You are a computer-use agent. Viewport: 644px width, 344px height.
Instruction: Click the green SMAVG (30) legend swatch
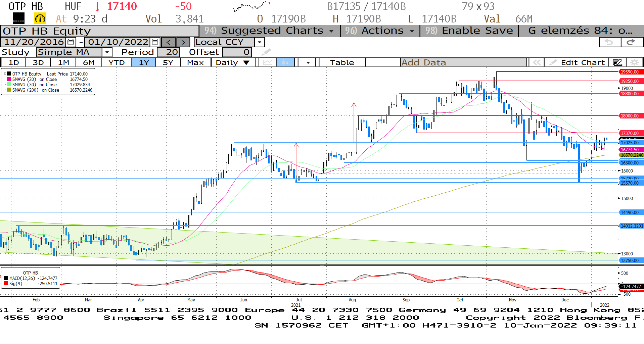(x=9, y=85)
